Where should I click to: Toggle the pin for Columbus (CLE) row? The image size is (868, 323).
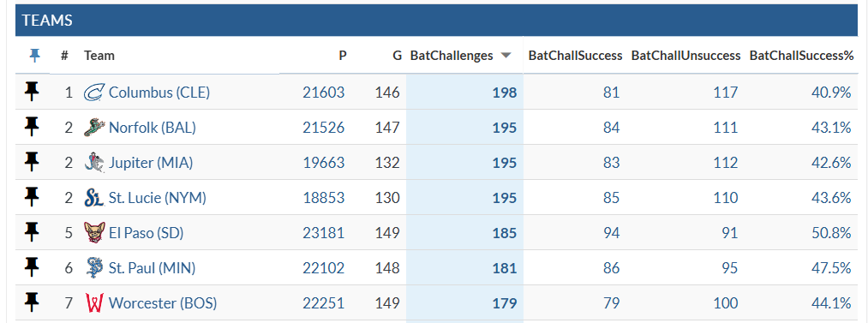pyautogui.click(x=32, y=92)
